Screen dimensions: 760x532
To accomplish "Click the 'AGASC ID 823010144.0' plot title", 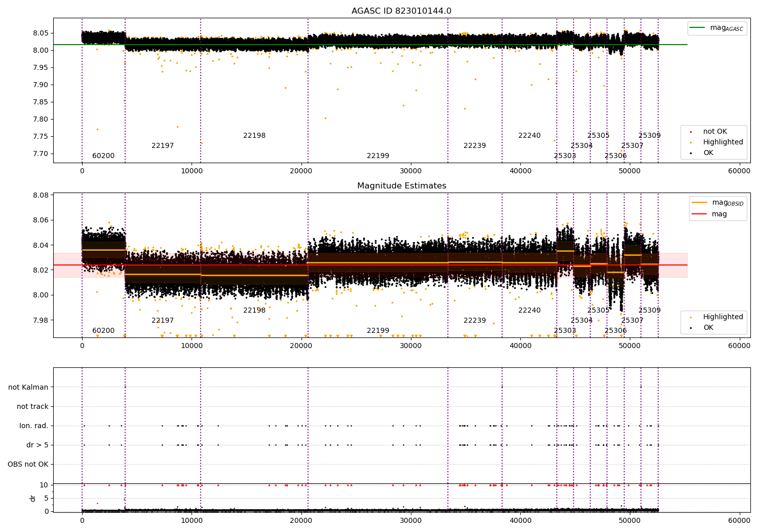I will click(x=401, y=11).
